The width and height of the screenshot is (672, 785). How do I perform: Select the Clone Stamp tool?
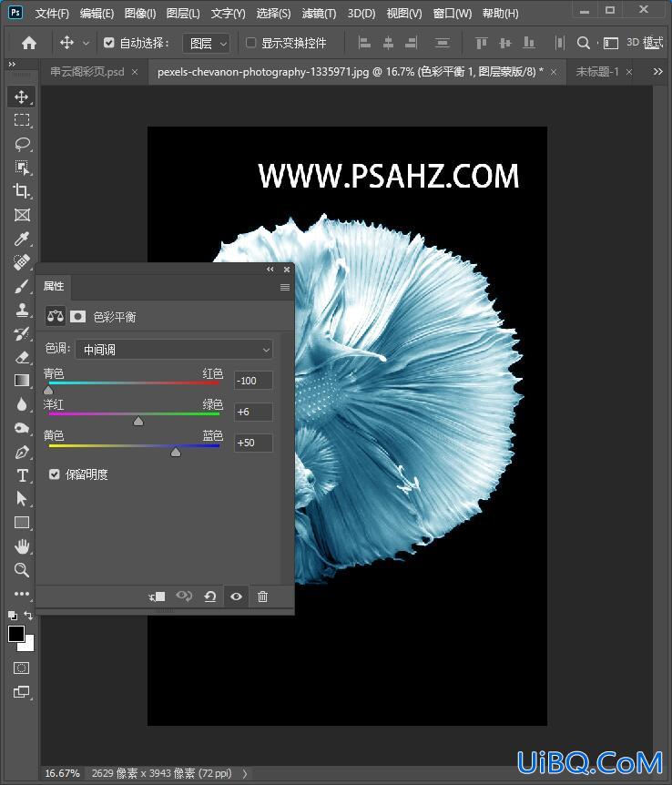click(21, 310)
